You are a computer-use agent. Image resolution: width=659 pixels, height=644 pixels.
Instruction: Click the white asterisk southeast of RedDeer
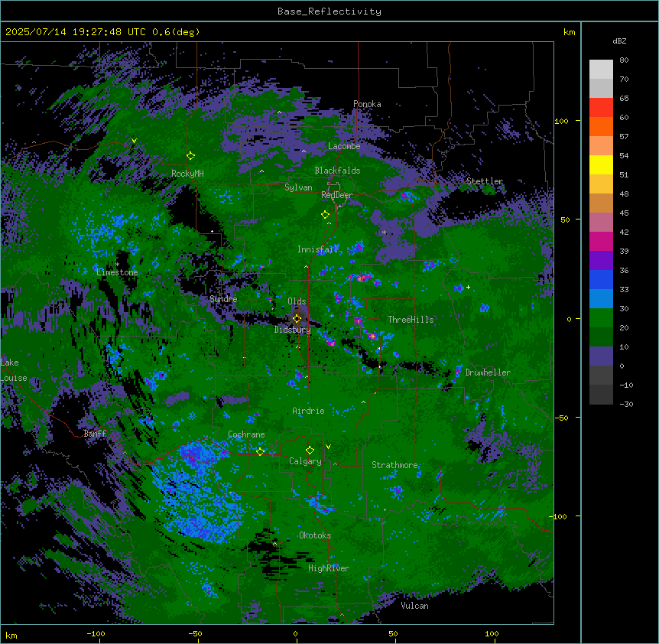tap(384, 232)
